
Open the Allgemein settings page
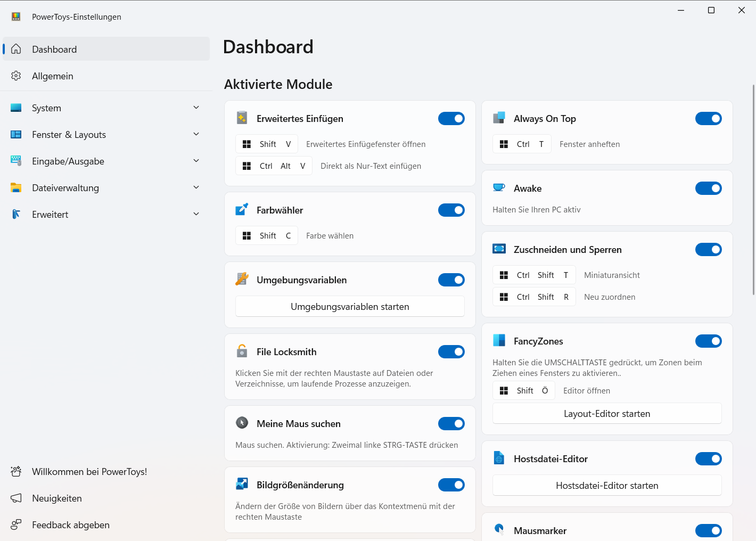click(x=53, y=76)
